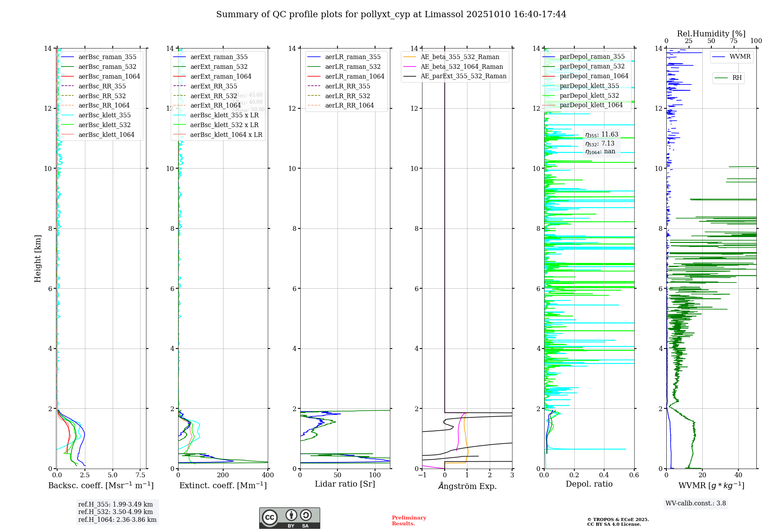The image size is (783, 532).
Task: Click the aerBsc_klett_1064 x LR legend entry
Action: tap(226, 135)
